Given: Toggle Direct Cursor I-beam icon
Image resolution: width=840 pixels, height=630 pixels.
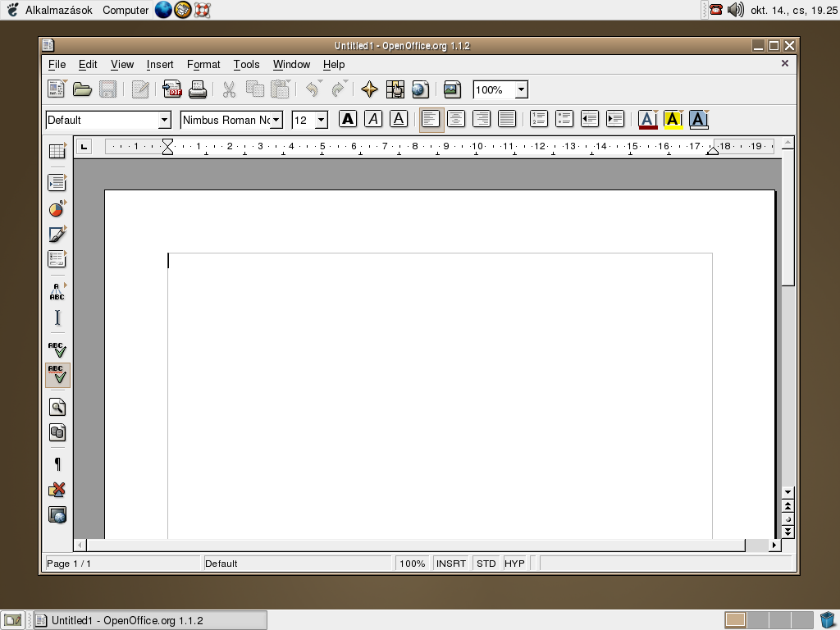Looking at the screenshot, I should 57,317.
